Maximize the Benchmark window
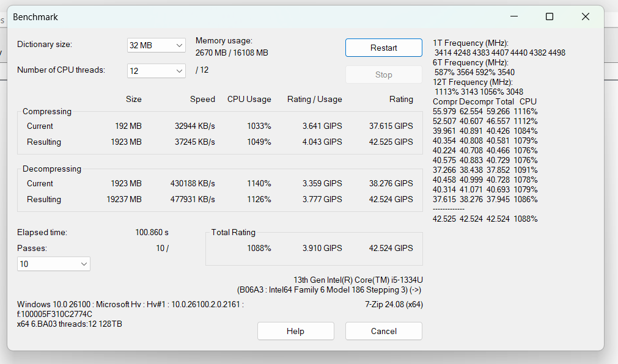 coord(550,16)
